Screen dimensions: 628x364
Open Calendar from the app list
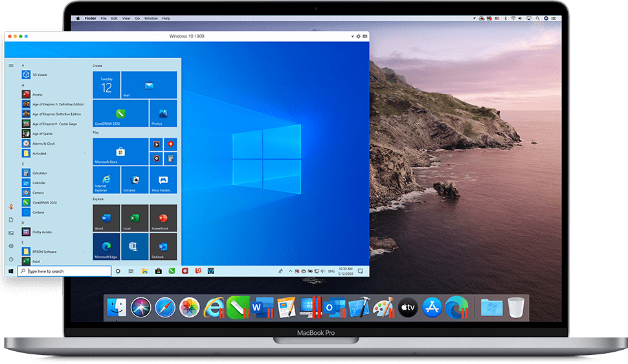click(x=34, y=183)
